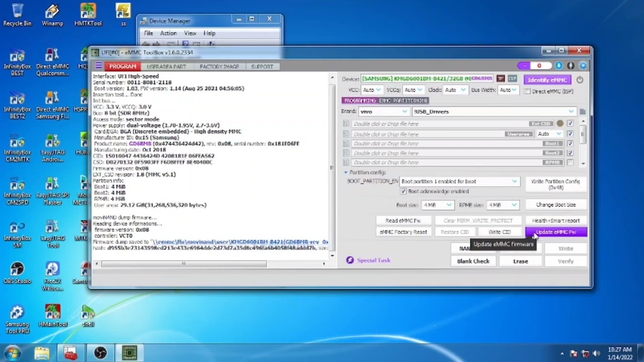The height and width of the screenshot is (362, 644).
Task: Open Action menu in Device Manager
Action: [168, 33]
